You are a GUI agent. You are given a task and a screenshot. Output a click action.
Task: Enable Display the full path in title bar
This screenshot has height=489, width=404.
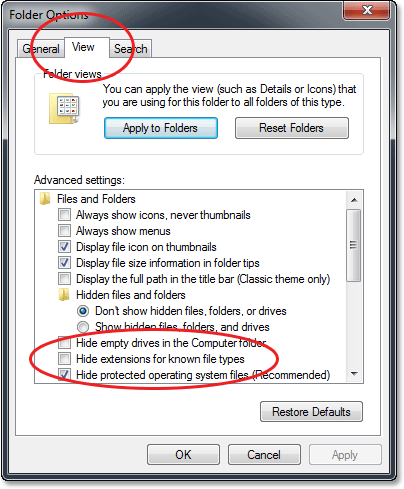click(64, 279)
